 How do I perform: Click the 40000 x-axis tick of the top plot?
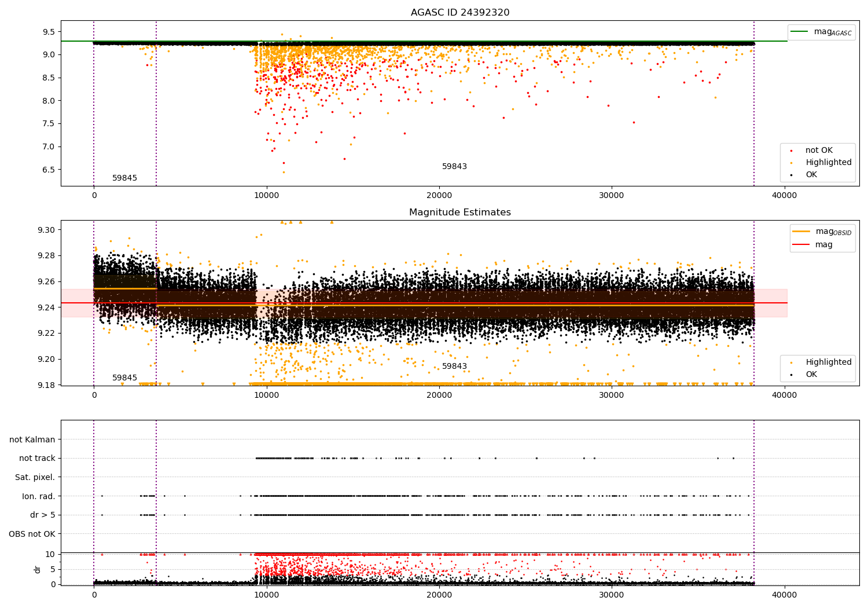[784, 196]
